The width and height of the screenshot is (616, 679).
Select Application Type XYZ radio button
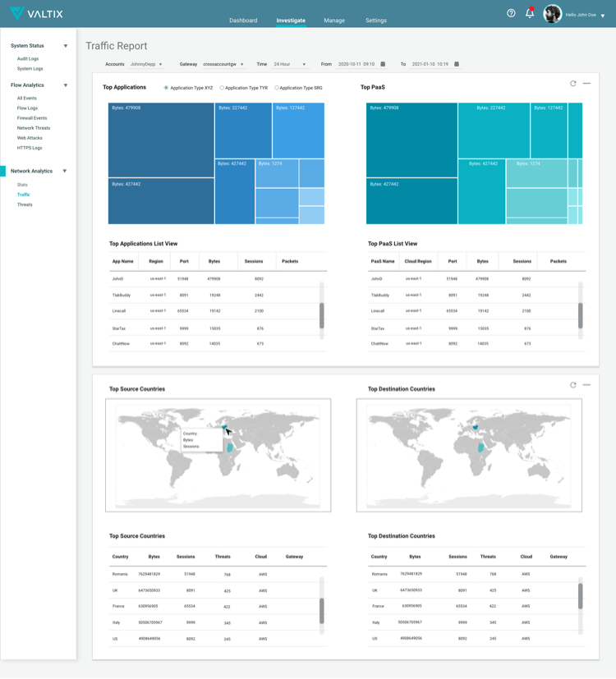166,88
